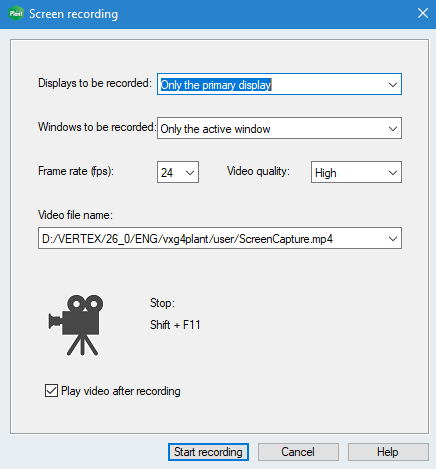
Task: Click the 'Play video after recording' label text
Action: pos(121,391)
